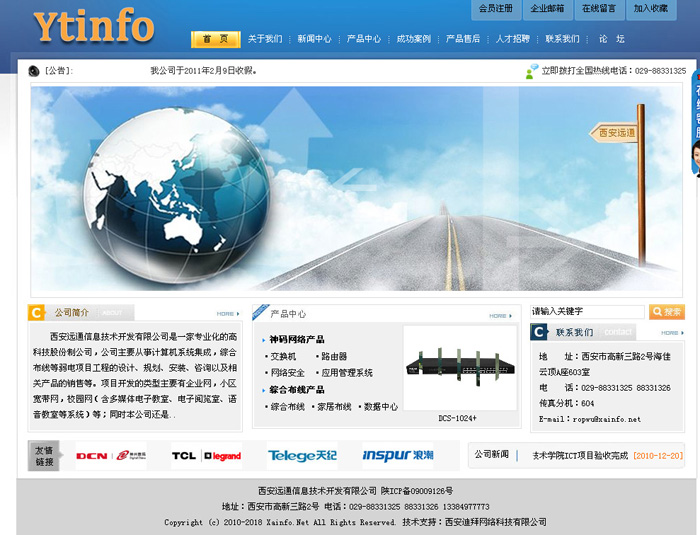Open 联系我们 navigation menu item
Screen dimensions: 700x535
click(562, 39)
